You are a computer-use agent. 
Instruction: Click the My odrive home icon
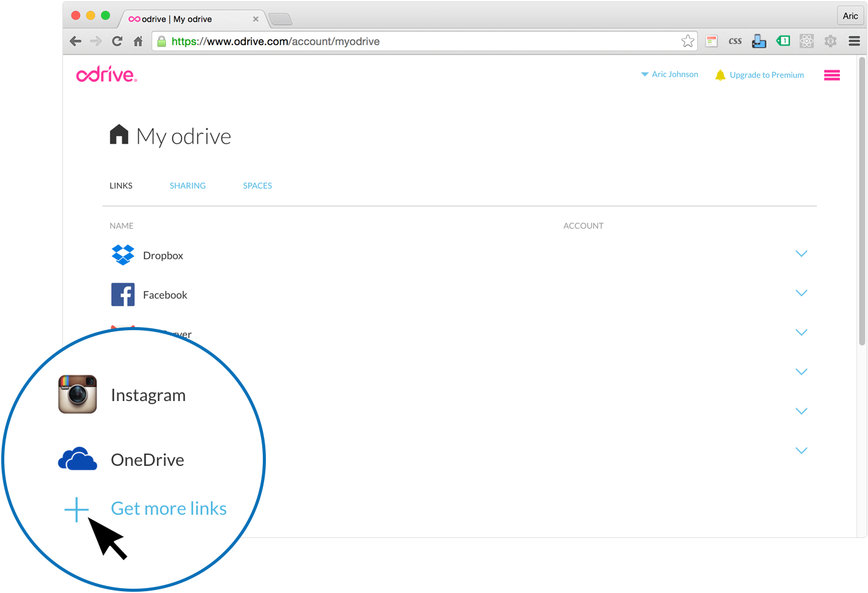pos(119,134)
